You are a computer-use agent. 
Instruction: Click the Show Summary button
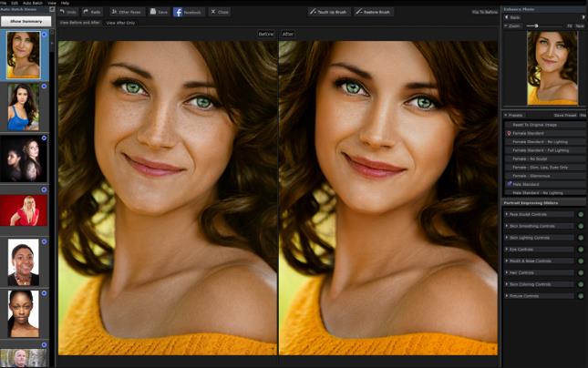coord(25,20)
